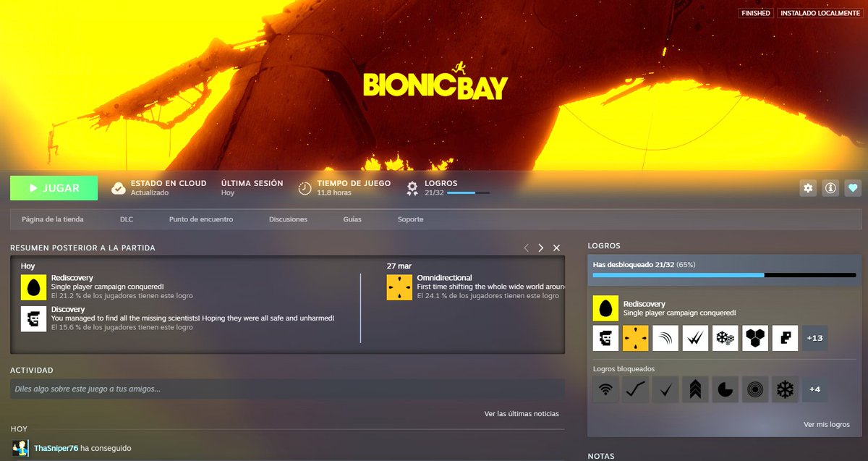Select locked small checkmark achievement icon
The image size is (868, 461).
(x=665, y=389)
